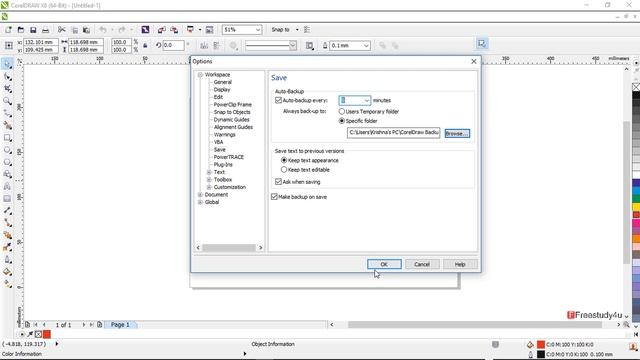This screenshot has width=640, height=360.
Task: Click the rotation angle field
Action: tap(174, 45)
